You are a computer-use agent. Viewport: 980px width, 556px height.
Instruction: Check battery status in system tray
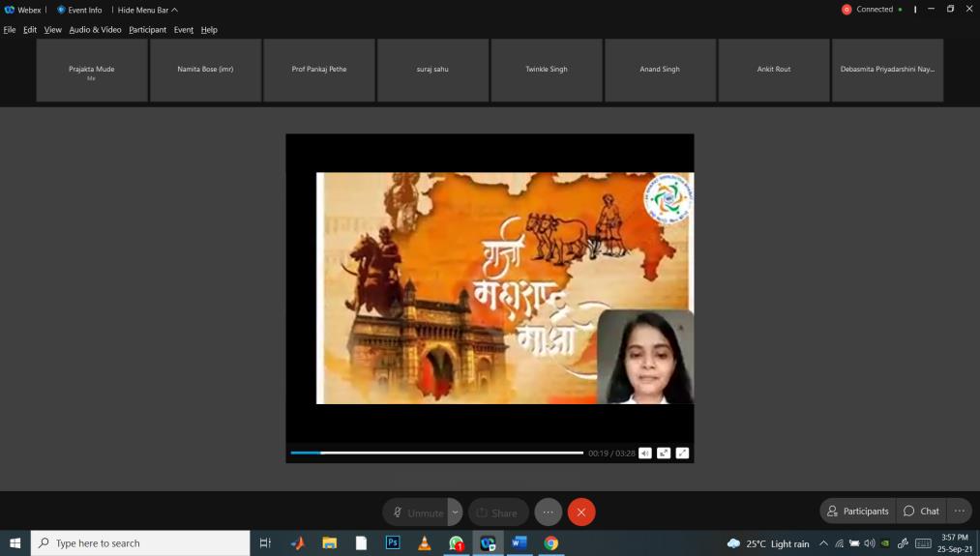pos(854,543)
